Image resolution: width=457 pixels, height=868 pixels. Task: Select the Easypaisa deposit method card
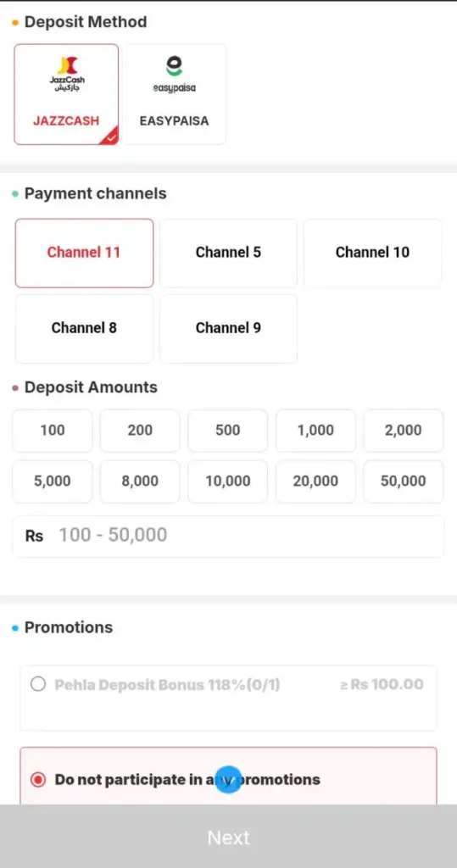[x=175, y=94]
